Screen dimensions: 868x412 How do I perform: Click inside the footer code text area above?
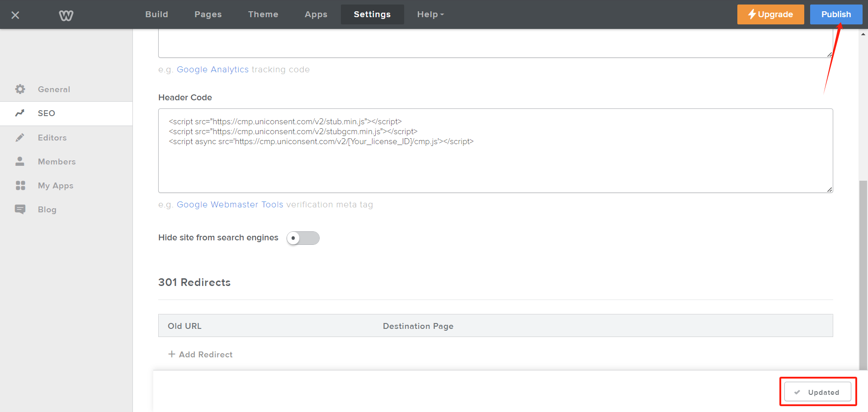(495, 43)
